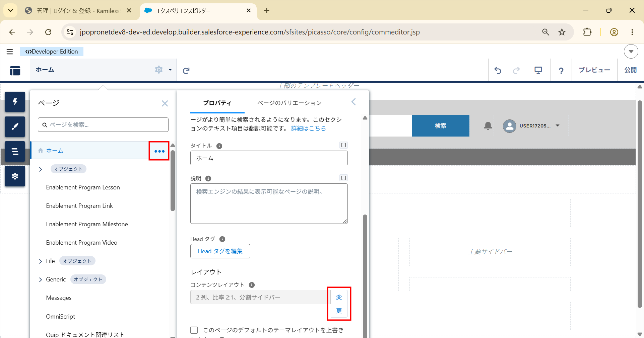The height and width of the screenshot is (338, 644).
Task: Open the Page Structure list panel
Action: tap(15, 151)
